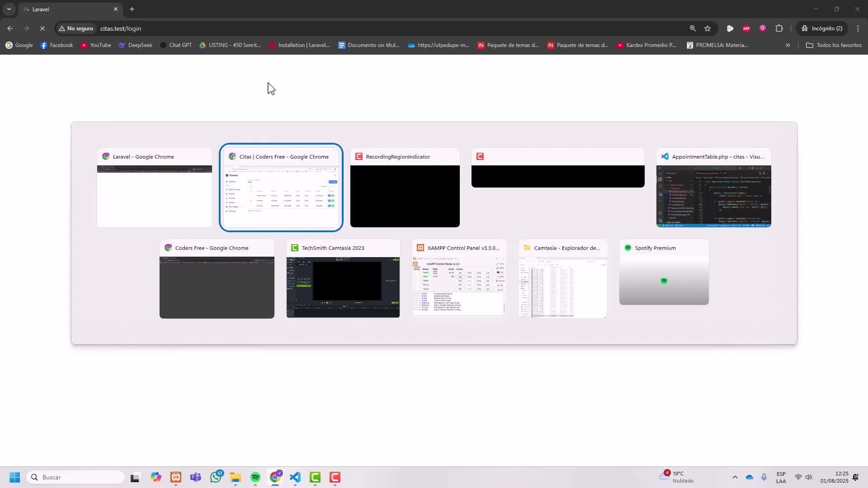Open the Installation | Laravel bookmark

coord(299,45)
